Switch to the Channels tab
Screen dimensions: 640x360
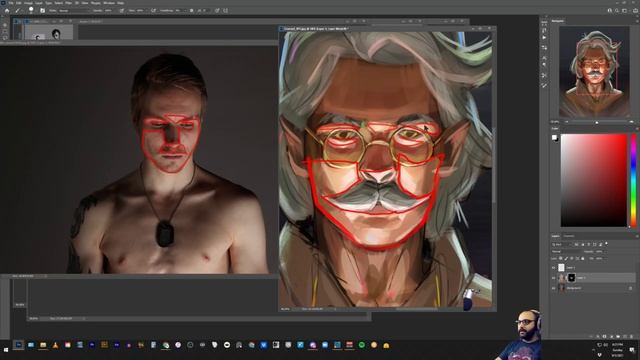click(x=569, y=236)
